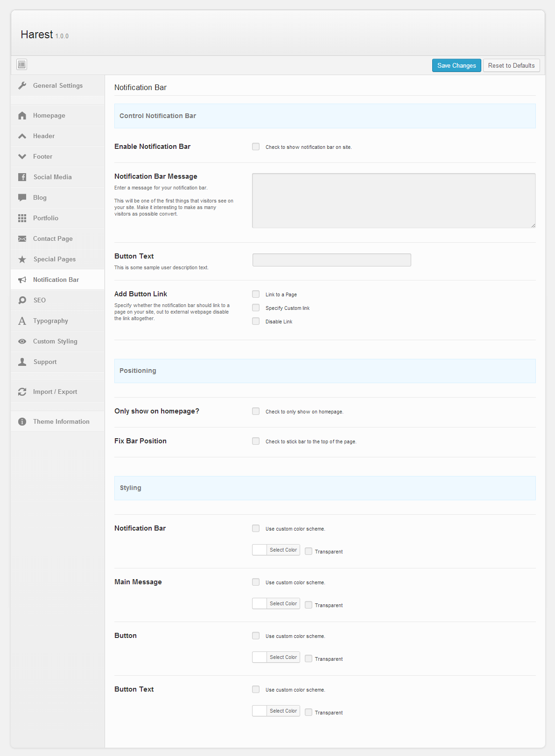Switch to the Typography section
This screenshot has height=756, width=555.
50,321
